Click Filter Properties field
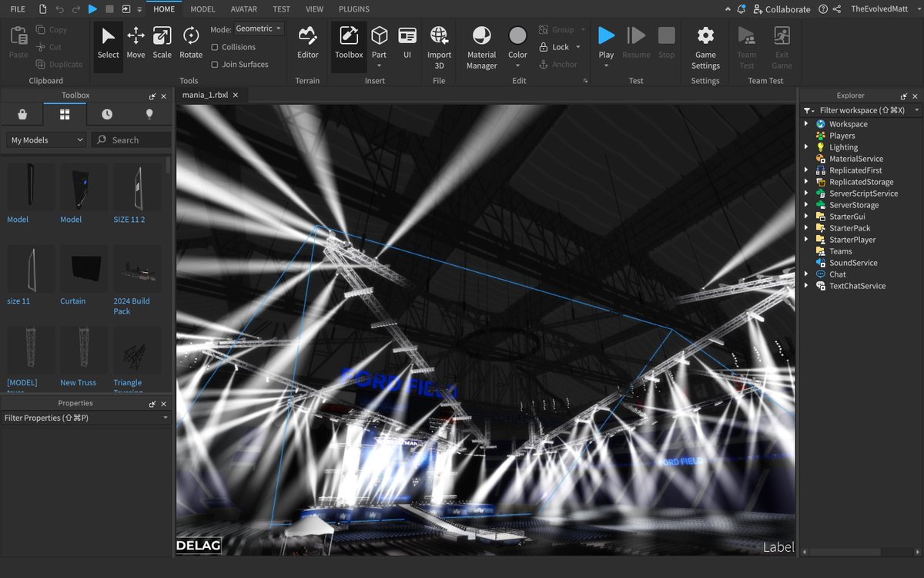The height and width of the screenshot is (578, 924). pyautogui.click(x=85, y=418)
